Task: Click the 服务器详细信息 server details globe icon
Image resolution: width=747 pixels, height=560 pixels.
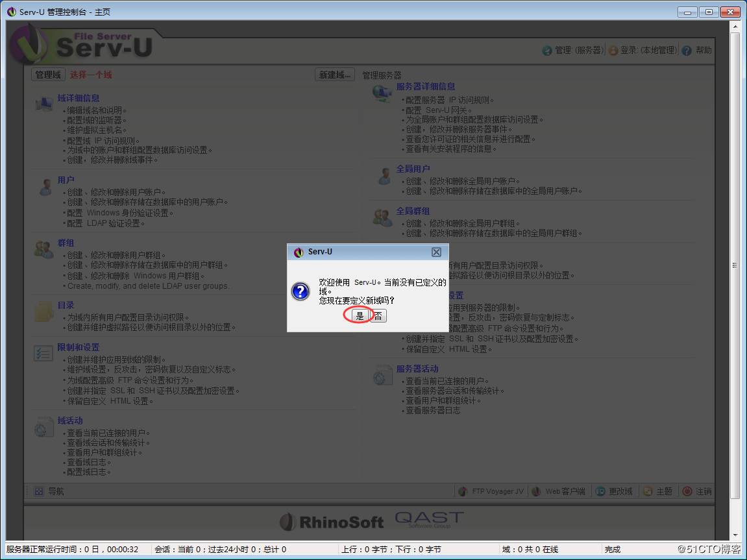Action: pyautogui.click(x=382, y=93)
